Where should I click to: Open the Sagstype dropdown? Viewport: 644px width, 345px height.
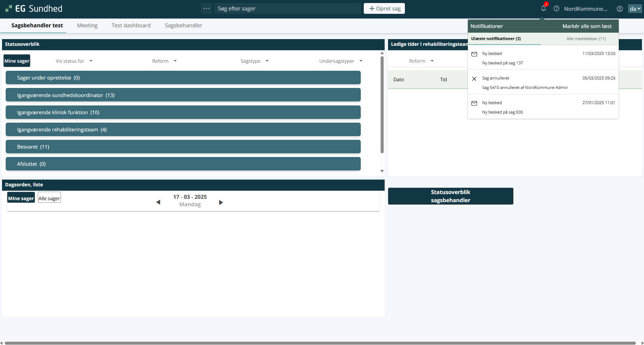click(x=255, y=61)
